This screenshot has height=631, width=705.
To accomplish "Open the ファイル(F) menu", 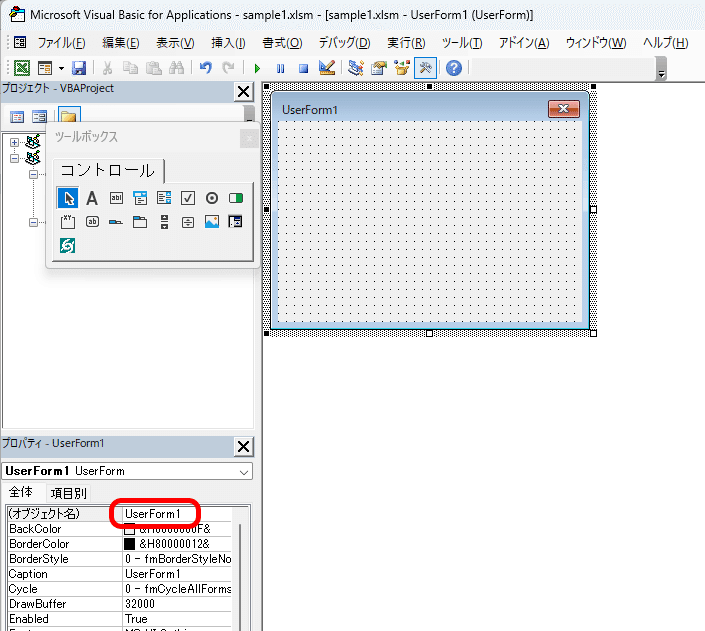I will (x=61, y=43).
